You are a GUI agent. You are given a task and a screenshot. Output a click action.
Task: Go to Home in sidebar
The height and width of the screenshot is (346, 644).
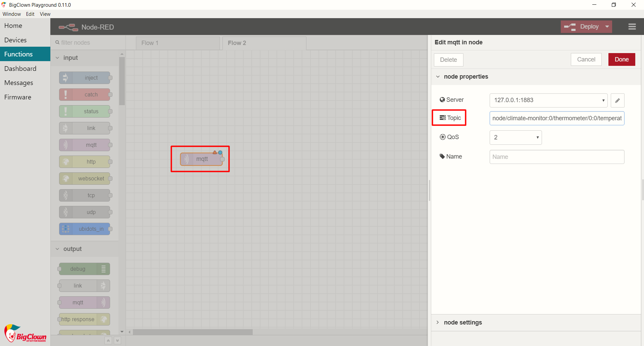(x=25, y=26)
